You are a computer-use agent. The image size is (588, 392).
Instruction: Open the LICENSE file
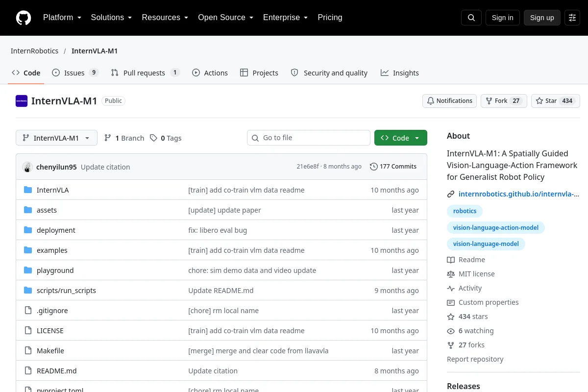(x=50, y=331)
